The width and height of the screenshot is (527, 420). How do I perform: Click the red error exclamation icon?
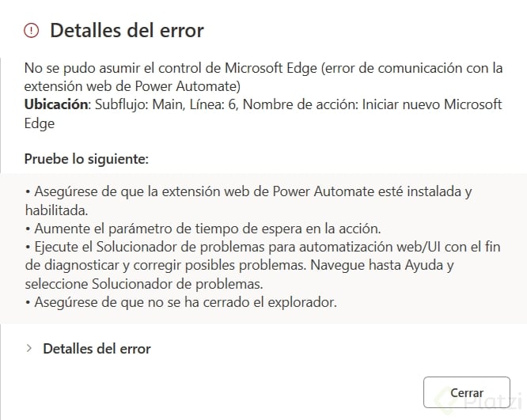tap(31, 31)
